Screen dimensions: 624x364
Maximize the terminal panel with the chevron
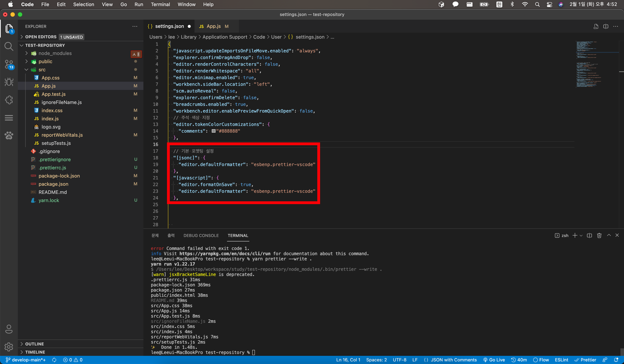point(609,235)
